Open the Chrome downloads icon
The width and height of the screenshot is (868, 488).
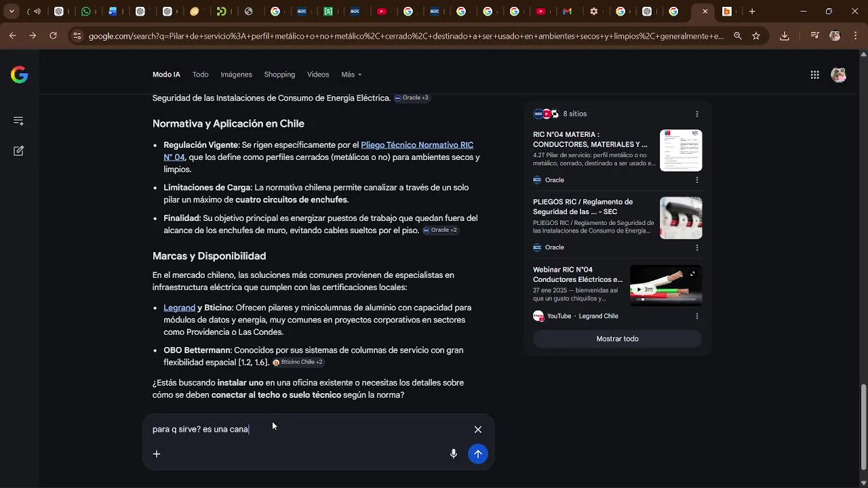coord(785,36)
